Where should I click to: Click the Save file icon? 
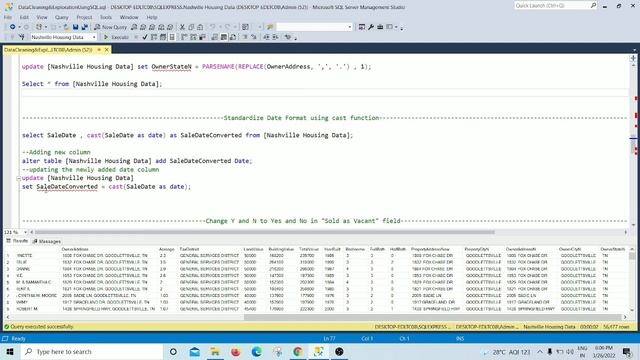pyautogui.click(x=76, y=27)
